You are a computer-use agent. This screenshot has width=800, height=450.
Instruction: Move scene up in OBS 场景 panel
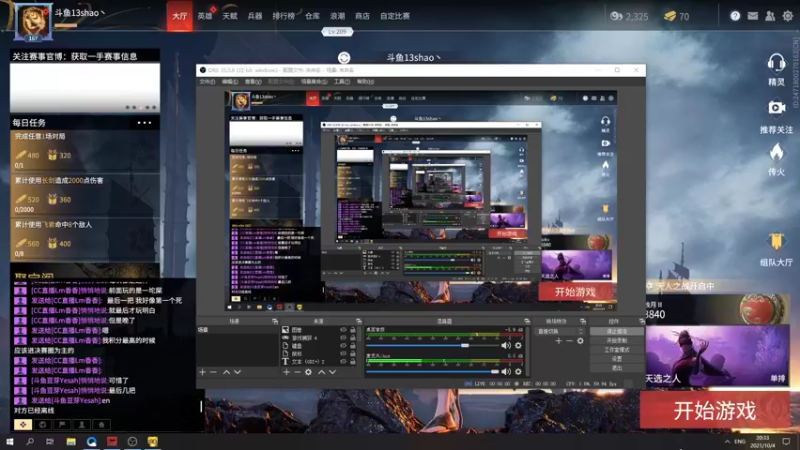click(x=226, y=372)
